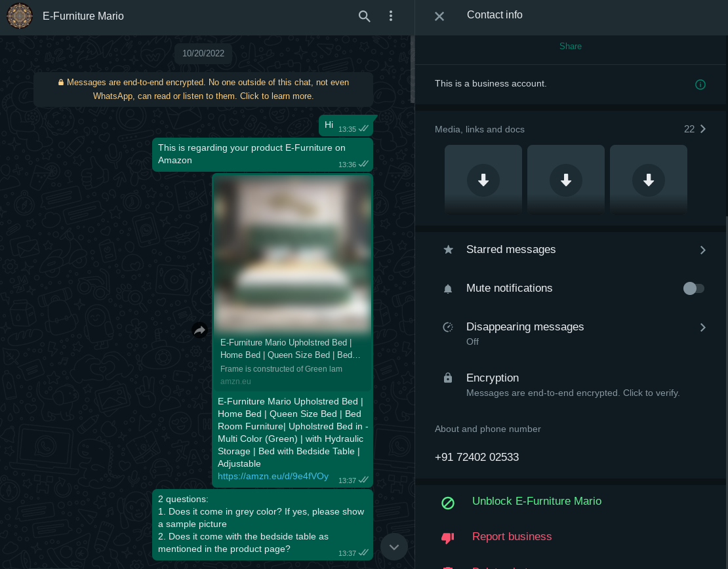The width and height of the screenshot is (728, 569).
Task: Download the first media thumbnail
Action: pos(483,180)
